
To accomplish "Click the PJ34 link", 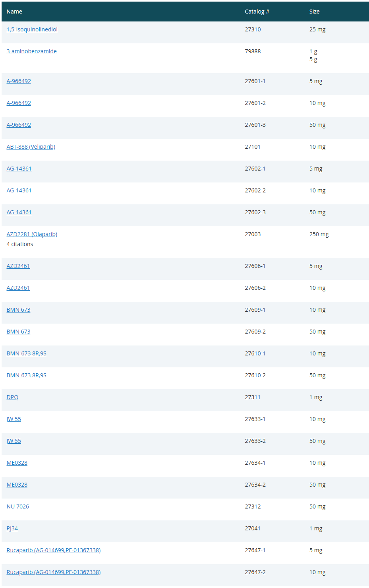I will [12, 528].
